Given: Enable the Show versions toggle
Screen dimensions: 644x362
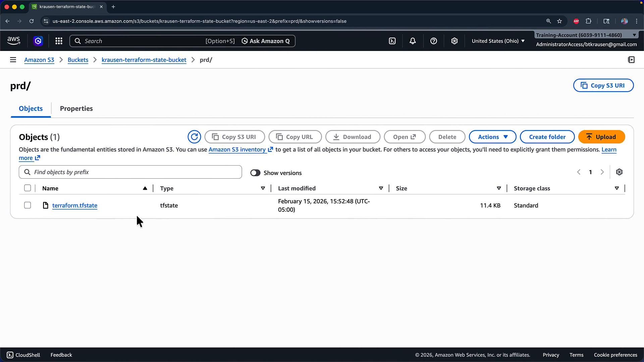Looking at the screenshot, I should (x=255, y=173).
